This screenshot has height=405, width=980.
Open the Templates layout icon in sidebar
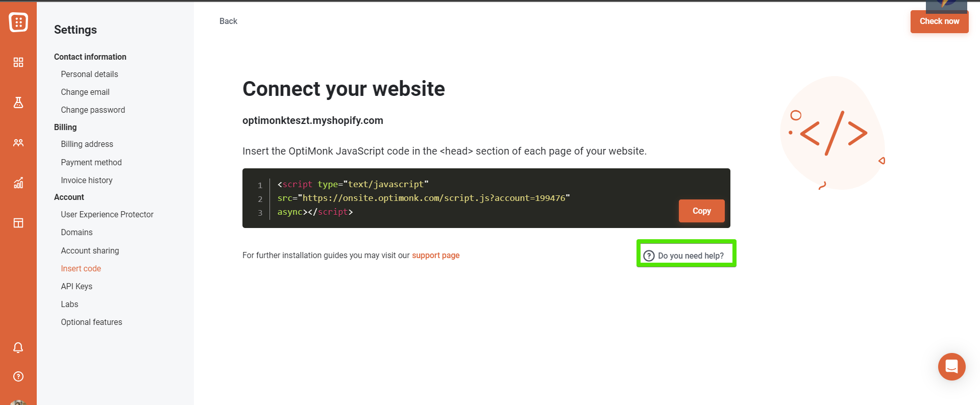tap(18, 223)
